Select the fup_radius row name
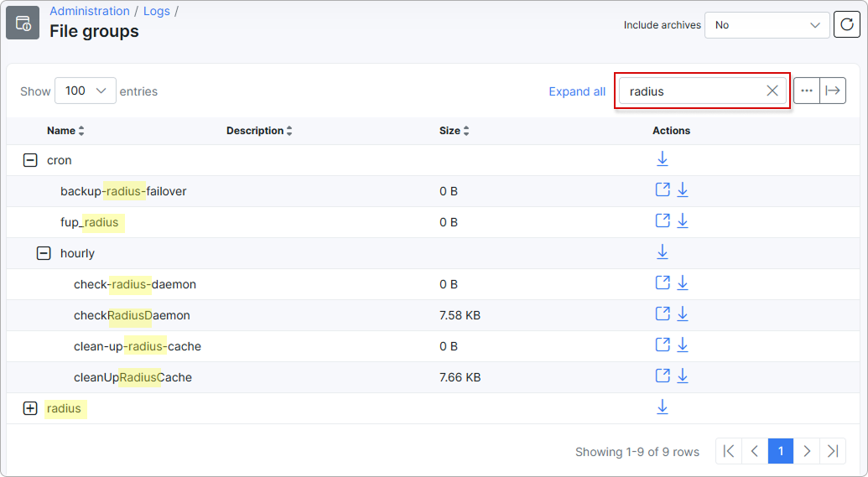The image size is (868, 477). click(89, 222)
